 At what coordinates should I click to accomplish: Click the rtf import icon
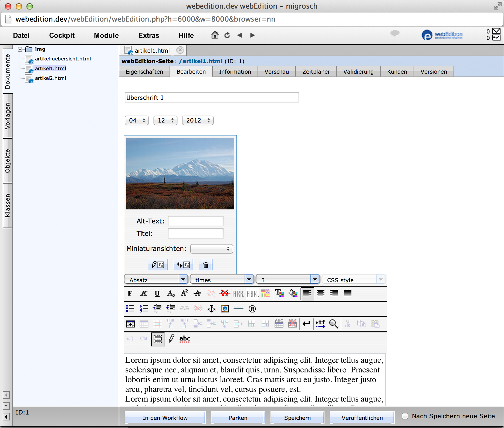[x=320, y=324]
